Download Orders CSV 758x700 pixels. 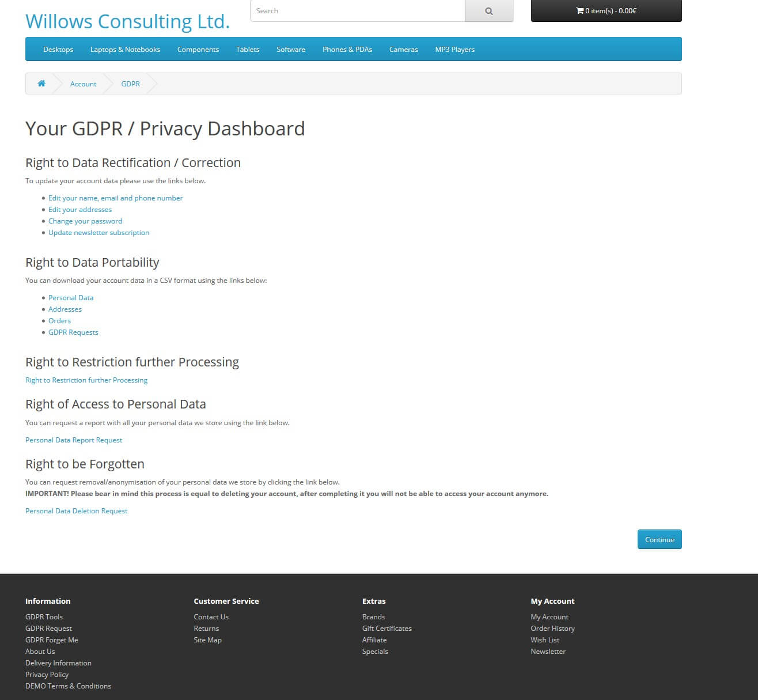coord(59,321)
